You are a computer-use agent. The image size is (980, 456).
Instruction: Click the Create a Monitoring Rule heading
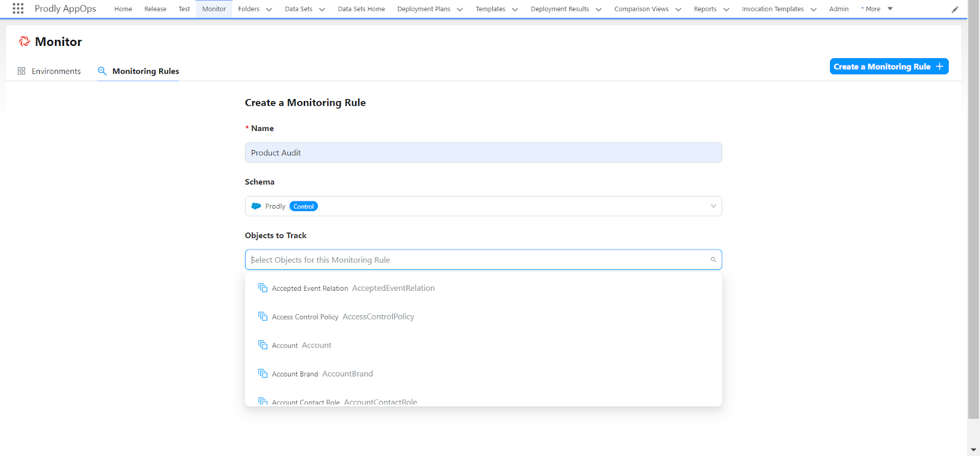coord(305,103)
